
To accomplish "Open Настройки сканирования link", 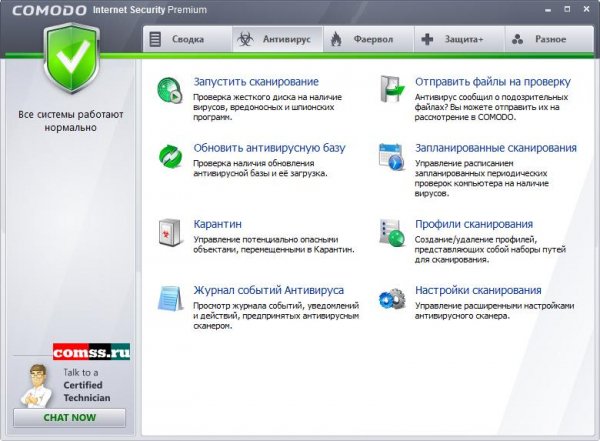I will click(478, 290).
